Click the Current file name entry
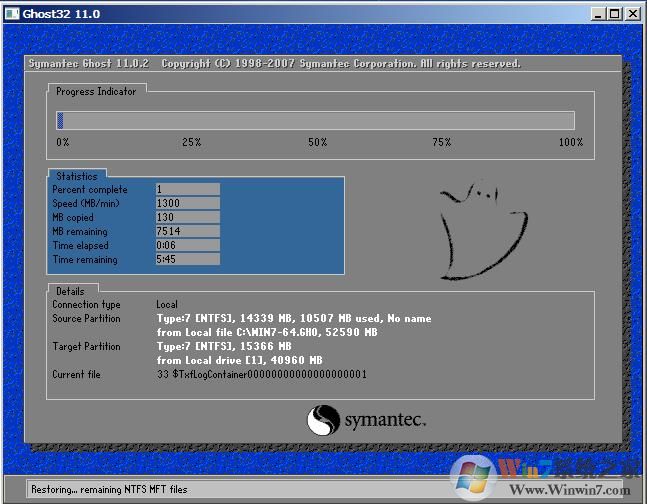The image size is (647, 504). point(262,375)
